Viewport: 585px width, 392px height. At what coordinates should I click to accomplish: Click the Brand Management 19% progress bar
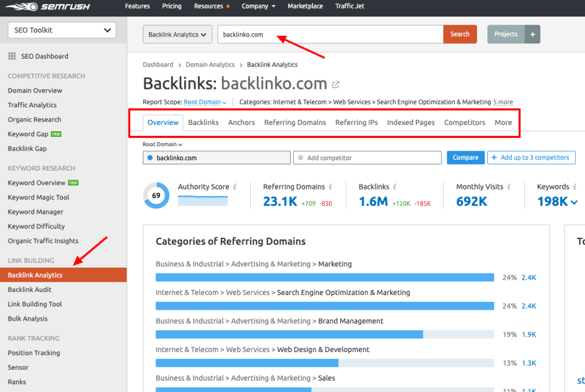click(325, 334)
